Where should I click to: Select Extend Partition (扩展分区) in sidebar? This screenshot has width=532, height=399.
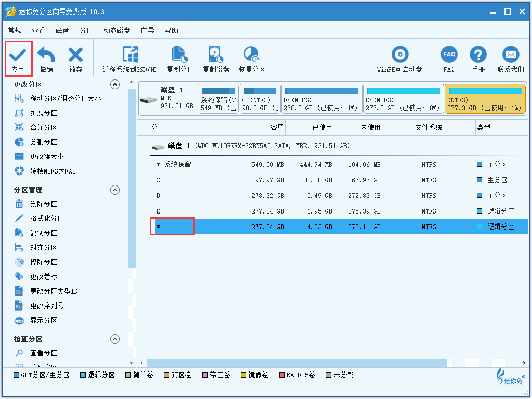click(x=36, y=113)
